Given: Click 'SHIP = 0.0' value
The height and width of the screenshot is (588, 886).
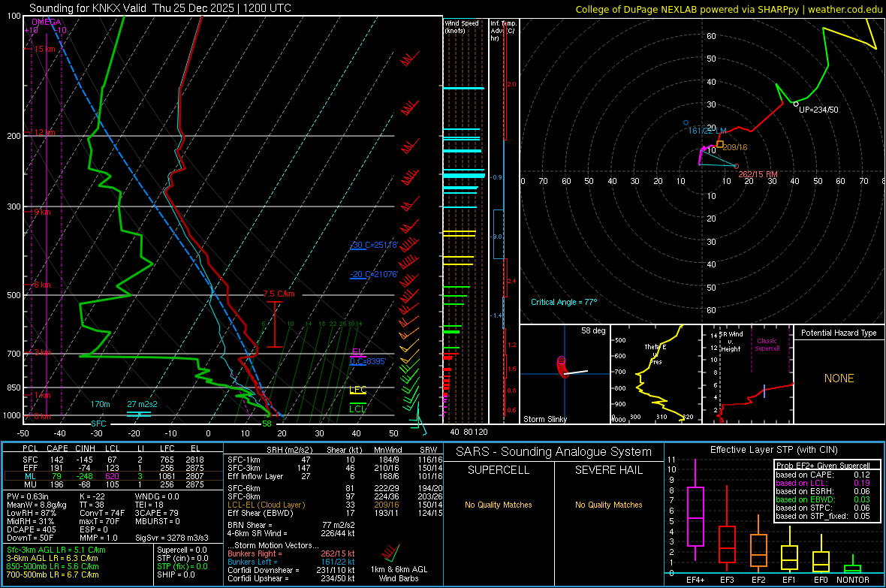Looking at the screenshot, I should [x=176, y=574].
